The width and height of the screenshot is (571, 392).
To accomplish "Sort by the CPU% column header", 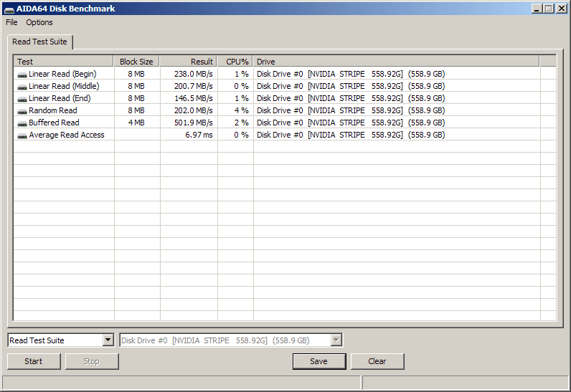I will tap(235, 62).
